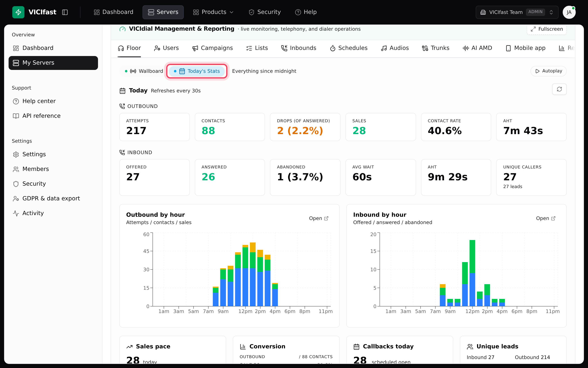Click the Avg Wait 60s card

[x=381, y=177]
